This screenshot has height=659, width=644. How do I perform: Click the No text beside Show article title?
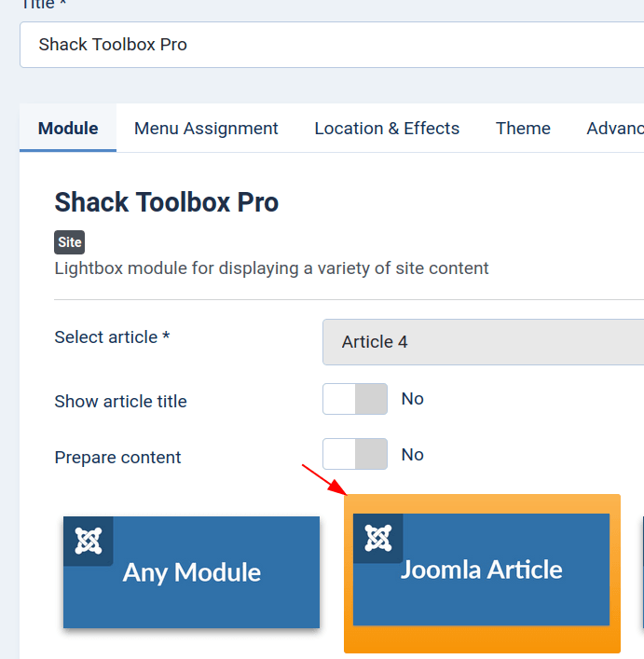point(413,399)
